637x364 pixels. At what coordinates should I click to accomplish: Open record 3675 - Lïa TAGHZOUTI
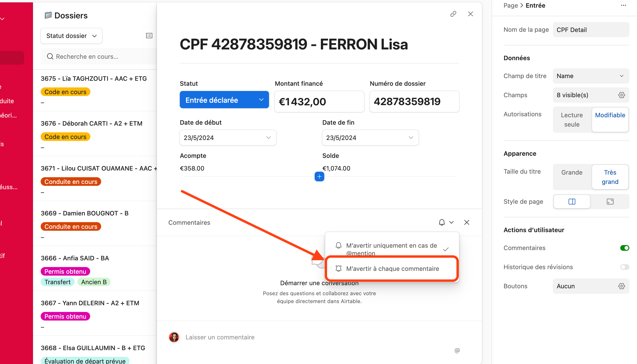95,90
